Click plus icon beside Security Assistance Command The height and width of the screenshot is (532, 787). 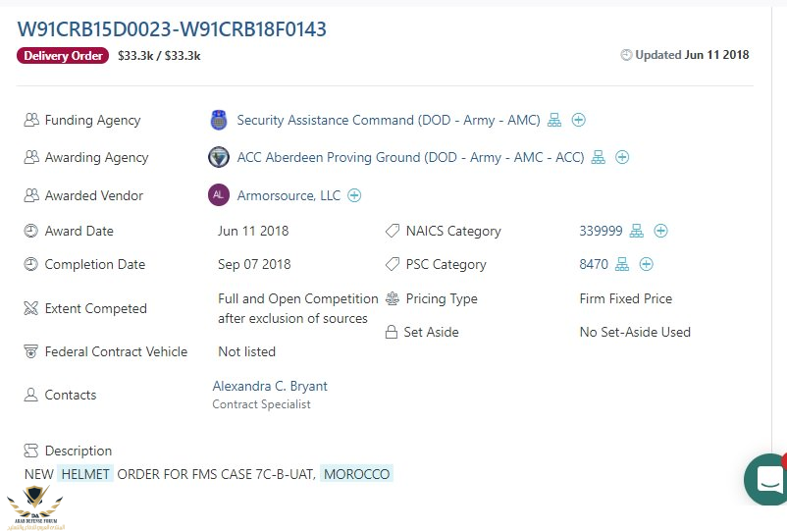[579, 120]
